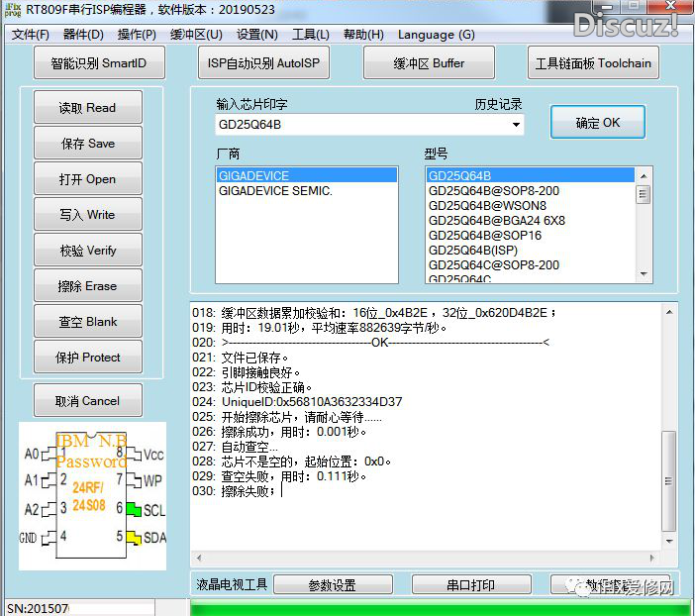695x616 pixels.
Task: Click log line 021 文件已保存
Action: point(241,358)
